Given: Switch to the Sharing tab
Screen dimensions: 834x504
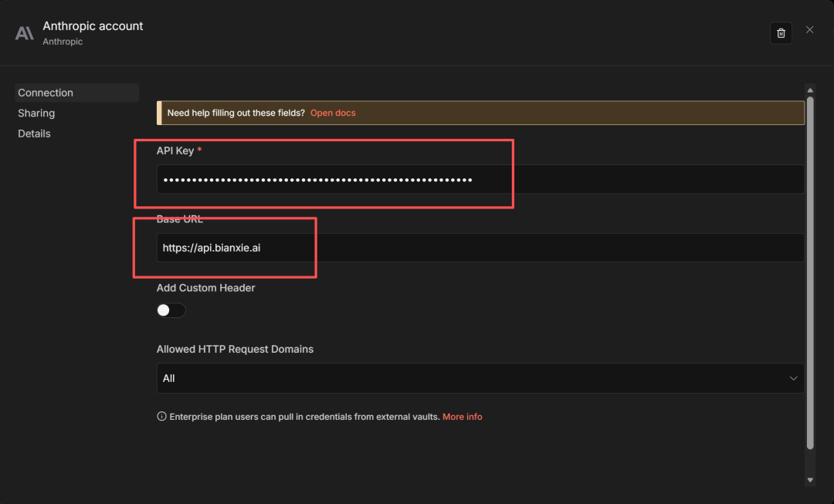Looking at the screenshot, I should pos(36,113).
